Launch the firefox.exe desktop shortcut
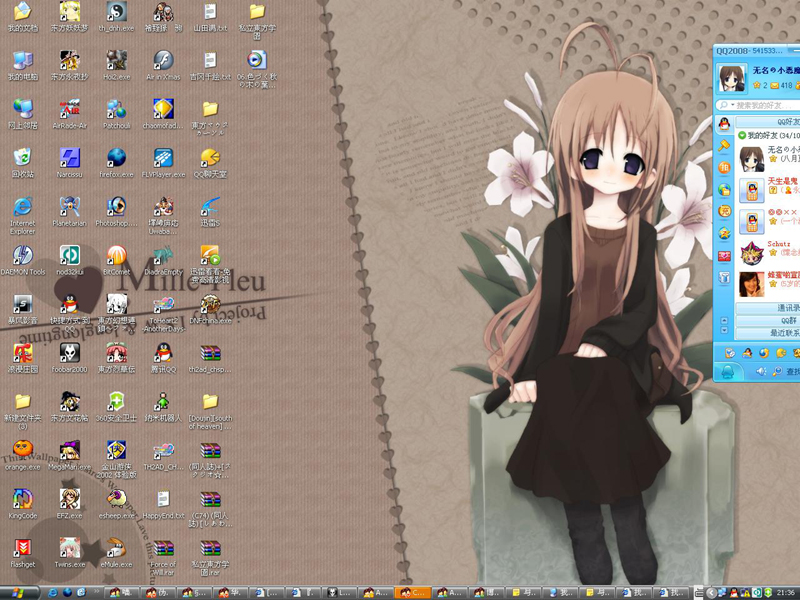Screen dimensions: 800x600 [x=116, y=163]
